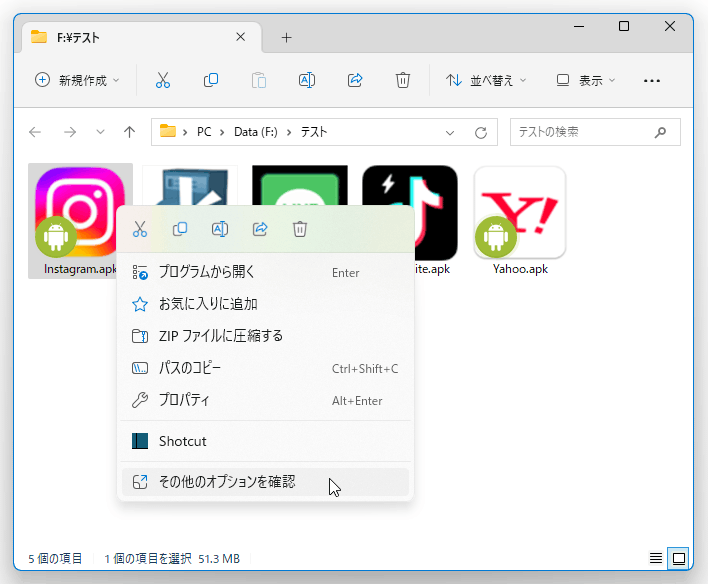Click the search magnifier icon
Image resolution: width=708 pixels, height=584 pixels.
point(661,132)
